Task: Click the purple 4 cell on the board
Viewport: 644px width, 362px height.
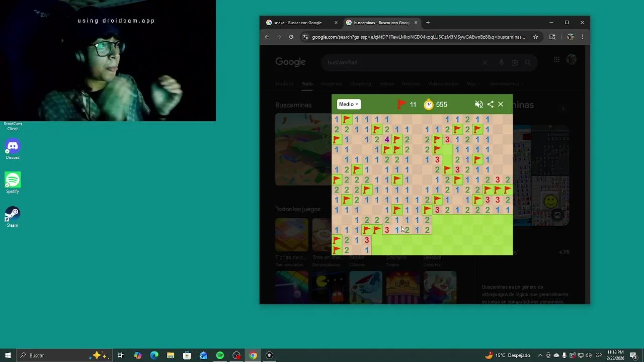Action: click(387, 139)
